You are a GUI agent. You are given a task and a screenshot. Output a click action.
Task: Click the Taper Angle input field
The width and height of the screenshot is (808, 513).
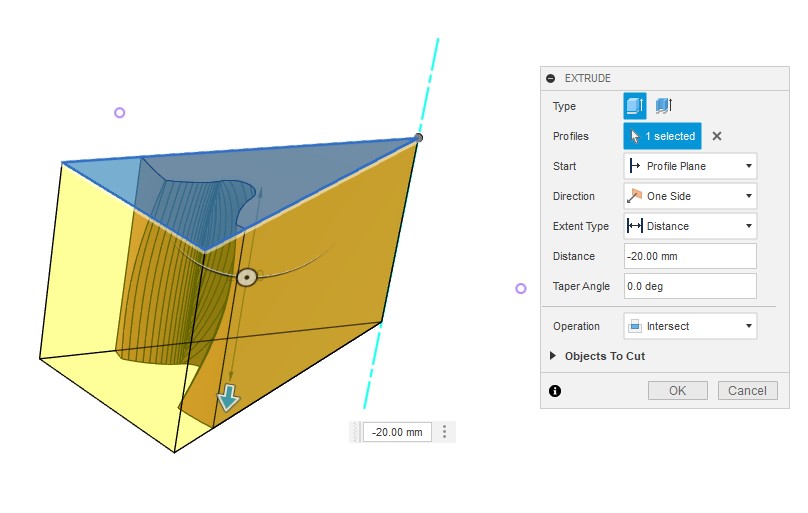point(689,286)
